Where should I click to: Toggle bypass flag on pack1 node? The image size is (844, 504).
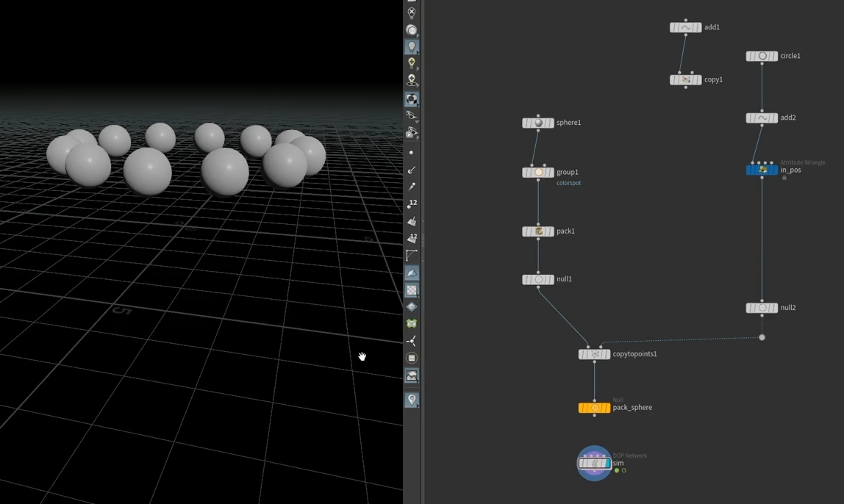click(x=526, y=231)
